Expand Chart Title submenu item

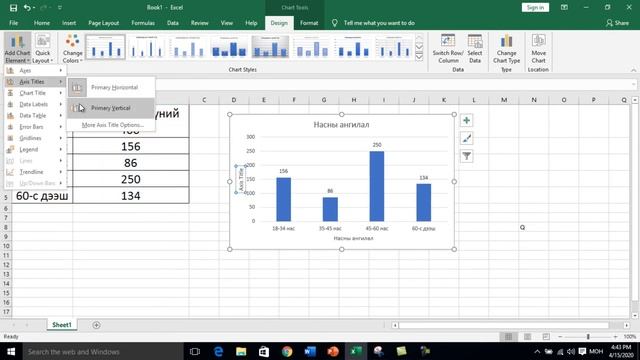tap(35, 93)
